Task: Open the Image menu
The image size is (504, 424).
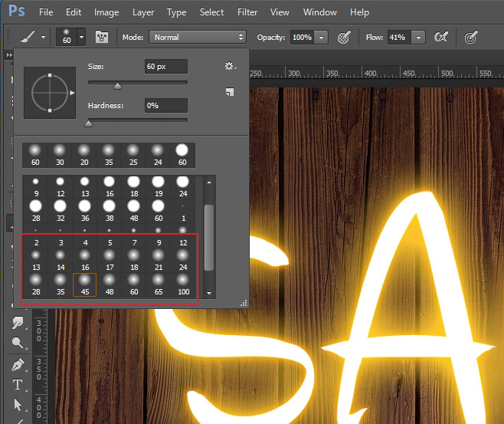Action: [x=106, y=12]
